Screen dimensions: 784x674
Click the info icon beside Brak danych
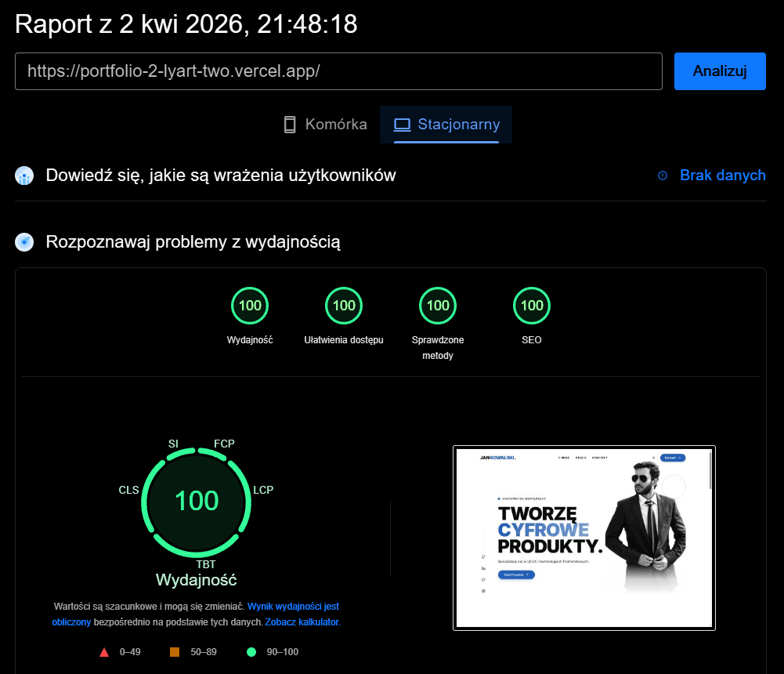coord(663,176)
